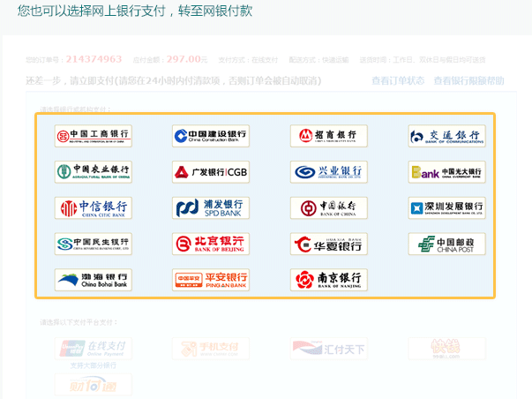Choose China Minsheng Bank 中国民生银行
This screenshot has height=399, width=532.
[94, 244]
